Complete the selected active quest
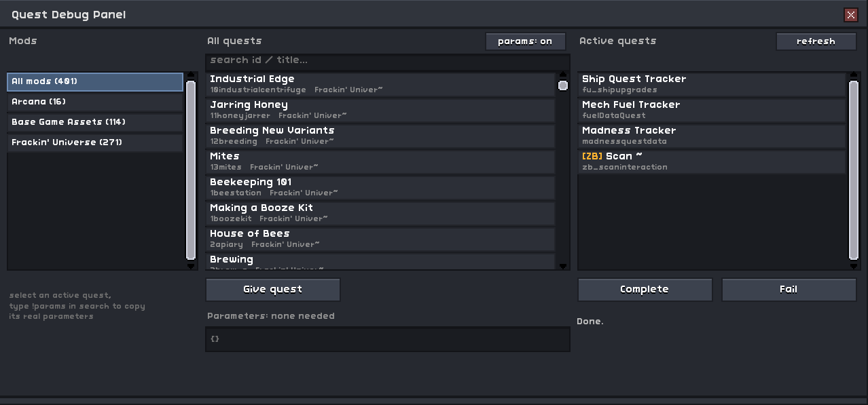 coord(645,289)
